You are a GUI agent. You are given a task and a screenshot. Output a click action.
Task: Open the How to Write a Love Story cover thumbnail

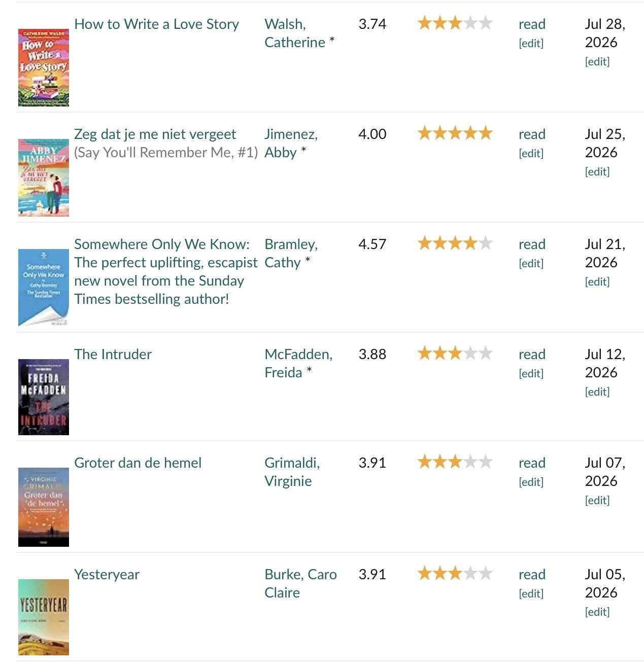[44, 67]
